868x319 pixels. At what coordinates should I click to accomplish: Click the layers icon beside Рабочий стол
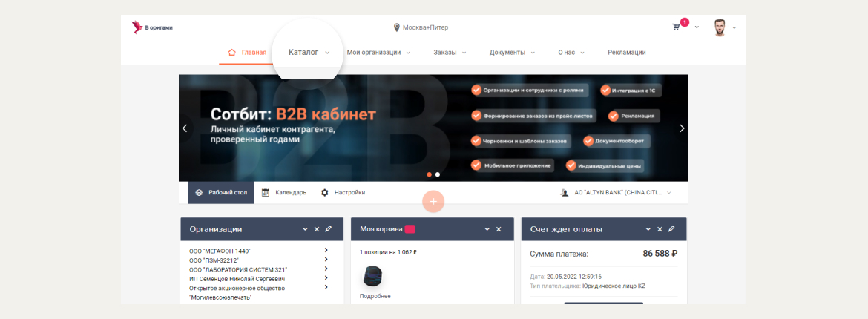point(200,193)
